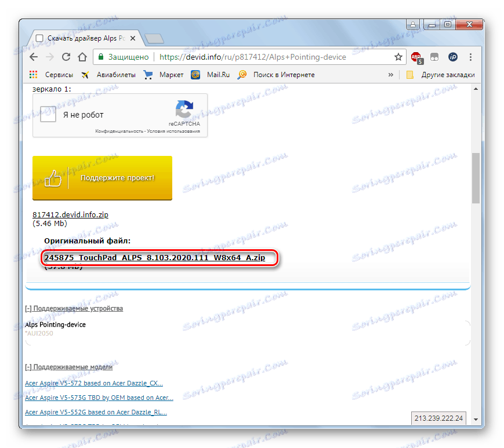Image resolution: width=504 pixels, height=448 pixels.
Task: Reload the current page
Action: (66, 57)
